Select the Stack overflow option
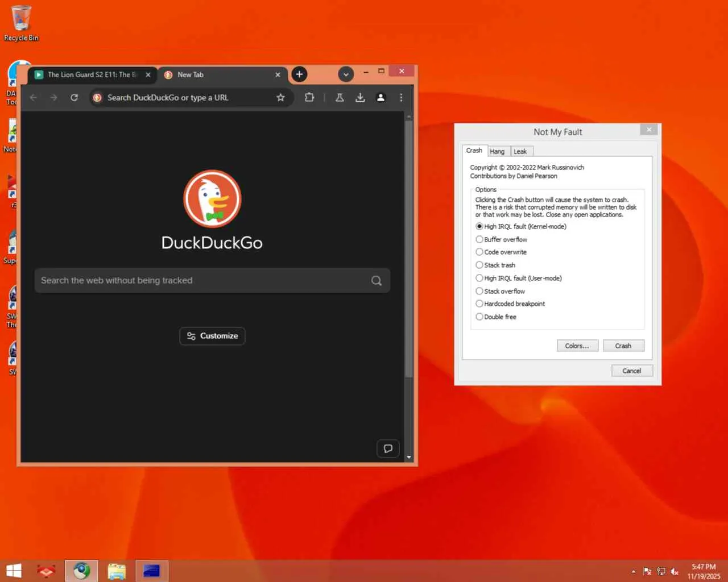 (x=500, y=291)
